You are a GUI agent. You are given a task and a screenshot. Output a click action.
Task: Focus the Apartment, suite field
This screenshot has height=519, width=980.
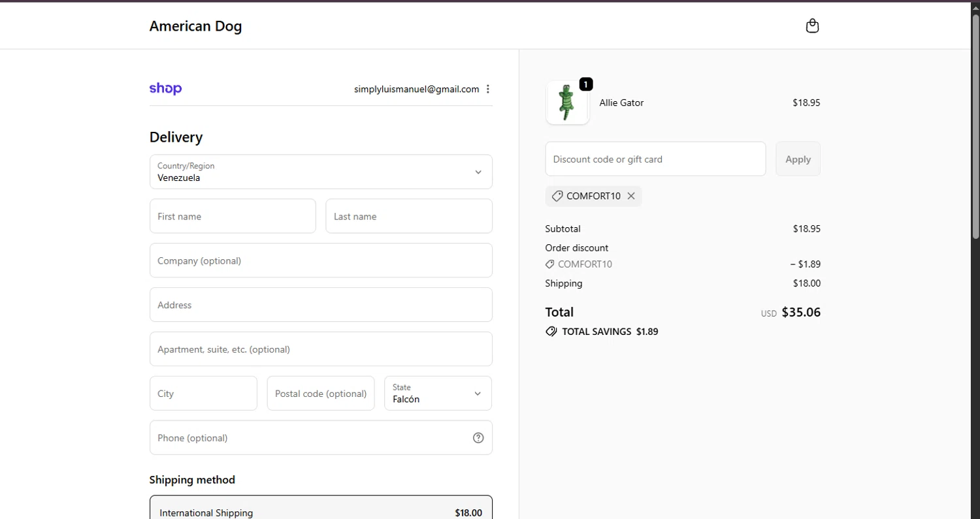click(321, 349)
